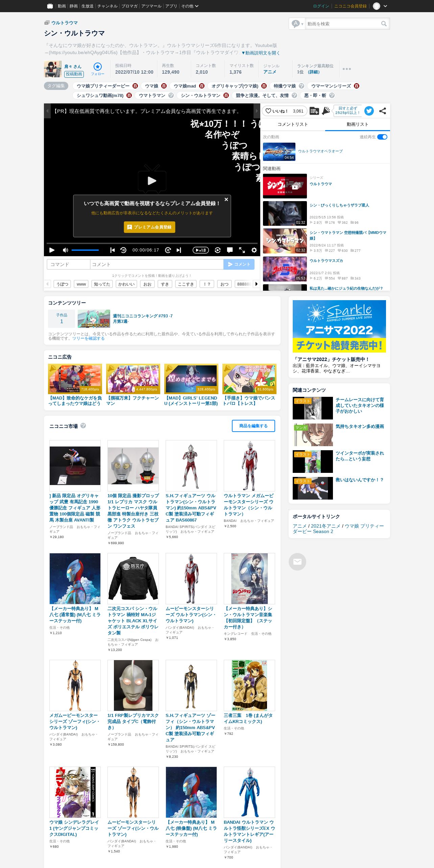434x868 pixels.
Task: Expand panel arrow right of PR bar
Action: coord(257,111)
